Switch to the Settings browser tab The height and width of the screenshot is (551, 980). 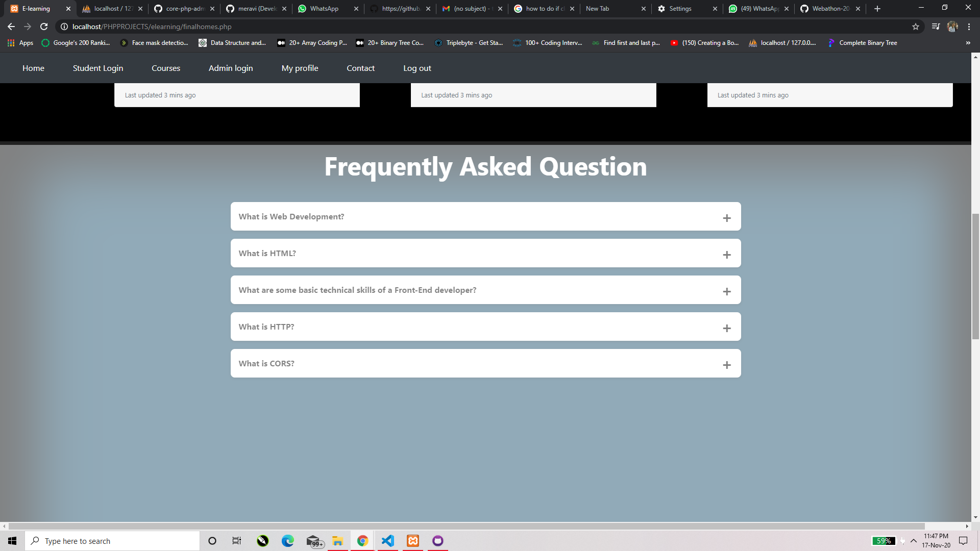coord(680,9)
